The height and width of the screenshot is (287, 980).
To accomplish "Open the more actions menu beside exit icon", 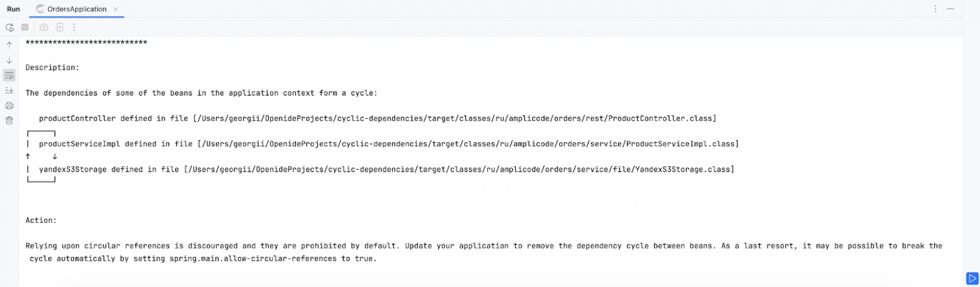I will [x=74, y=28].
